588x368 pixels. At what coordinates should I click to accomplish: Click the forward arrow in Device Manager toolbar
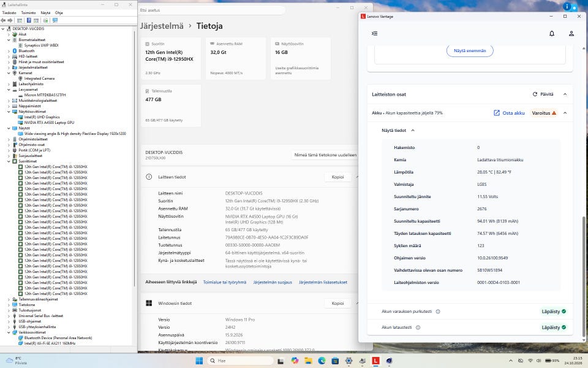pyautogui.click(x=10, y=20)
